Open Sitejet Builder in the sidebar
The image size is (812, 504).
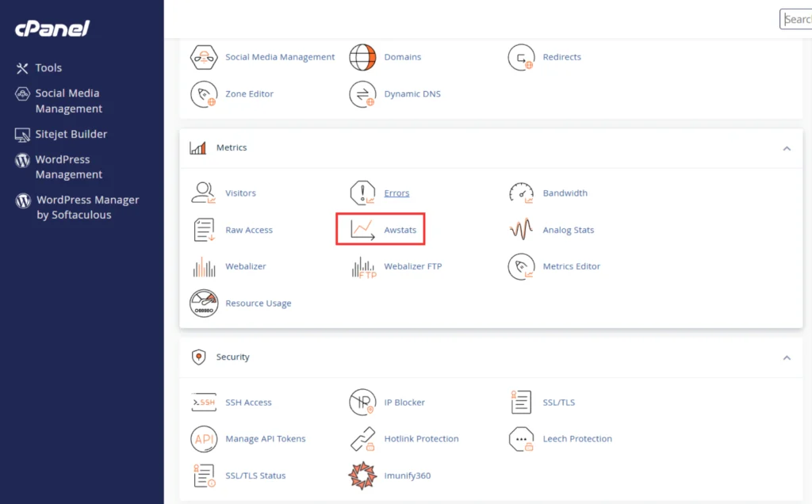[71, 135]
